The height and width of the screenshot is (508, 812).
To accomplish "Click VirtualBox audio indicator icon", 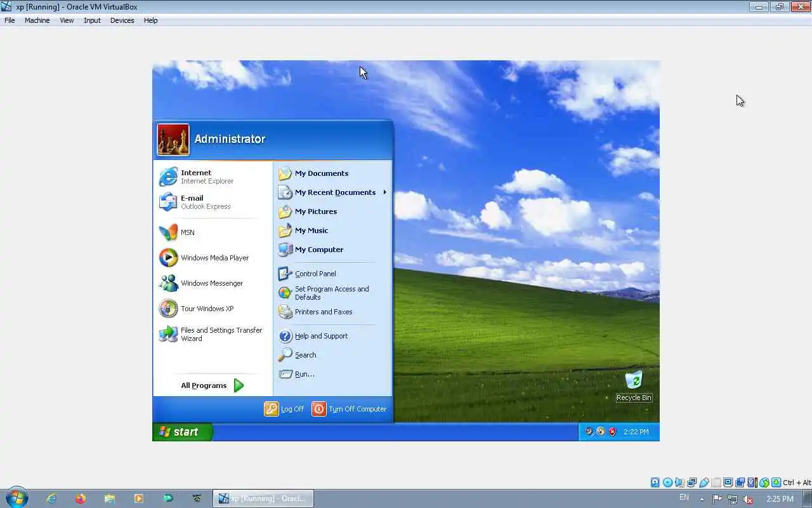I will pos(679,483).
